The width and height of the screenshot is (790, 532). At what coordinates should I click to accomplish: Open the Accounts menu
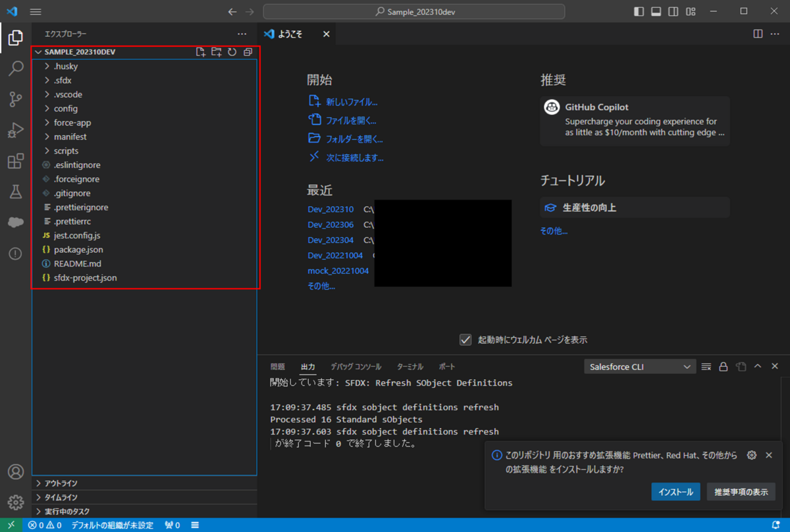(16, 471)
